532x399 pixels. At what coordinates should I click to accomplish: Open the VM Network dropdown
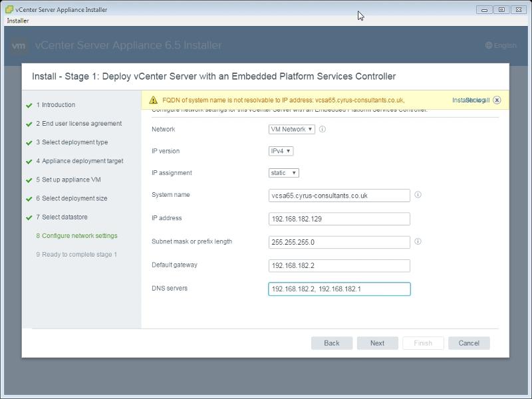[291, 129]
